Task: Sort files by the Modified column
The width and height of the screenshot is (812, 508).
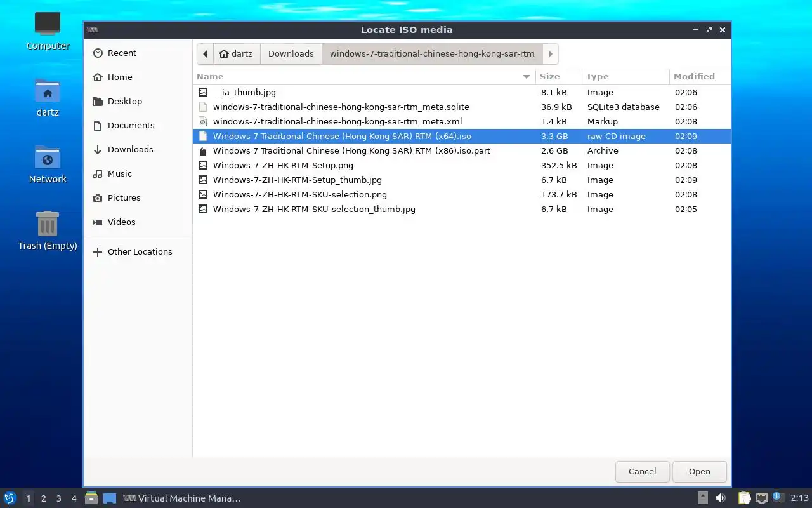Action: coord(700,76)
